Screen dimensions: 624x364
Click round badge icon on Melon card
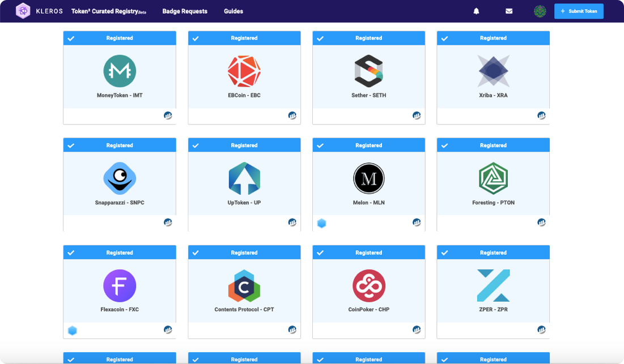click(x=417, y=222)
